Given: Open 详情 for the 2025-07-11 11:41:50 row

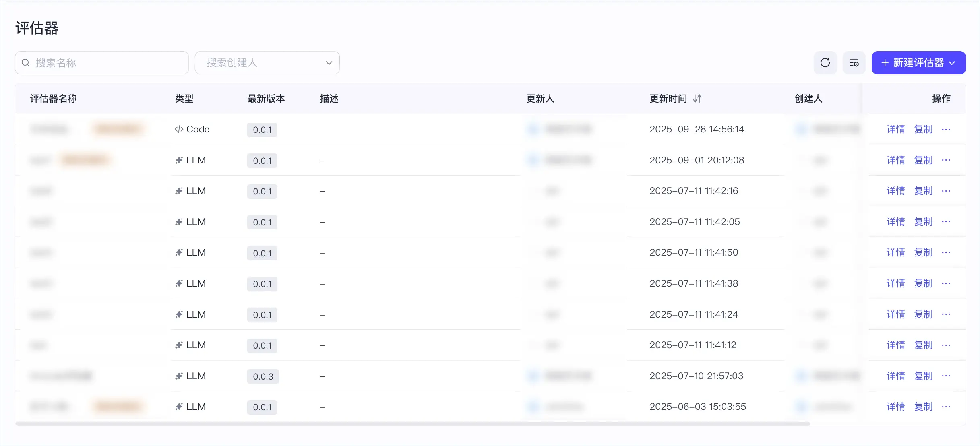Looking at the screenshot, I should click(x=896, y=252).
